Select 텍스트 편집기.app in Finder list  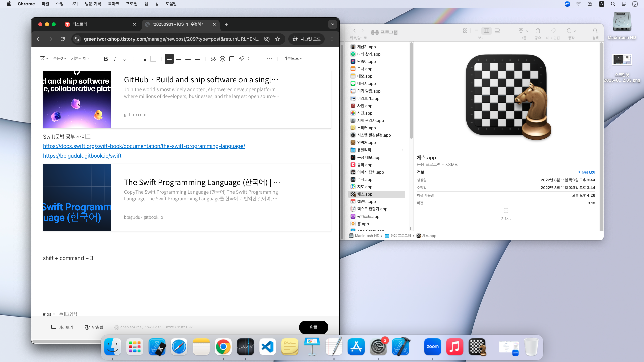point(372,209)
